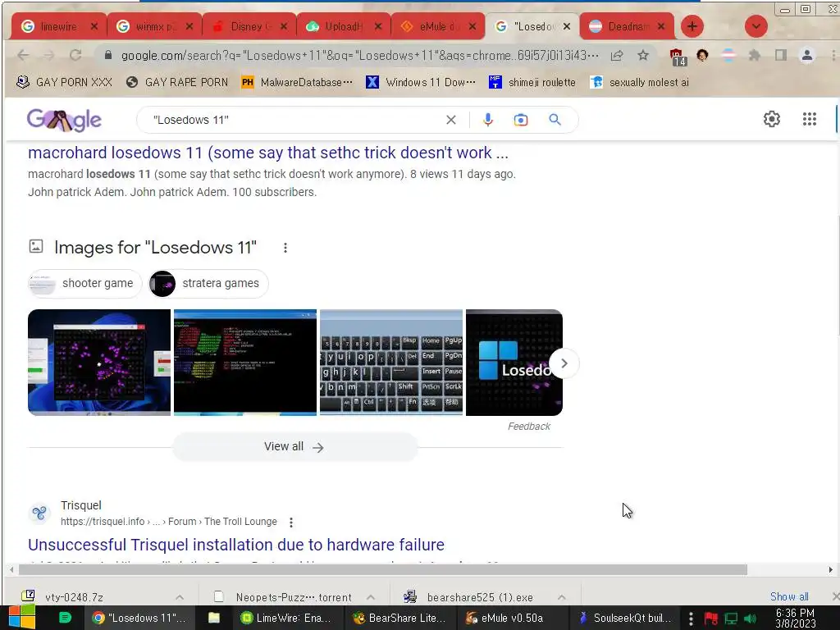Reload the current Google search page

(75, 55)
